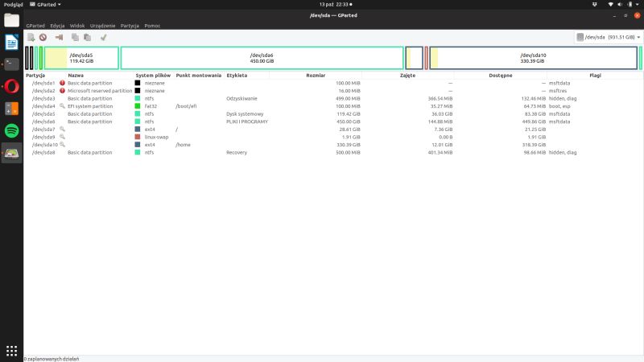Click the Apply all operations checkmark icon
The width and height of the screenshot is (644, 362).
tap(103, 37)
